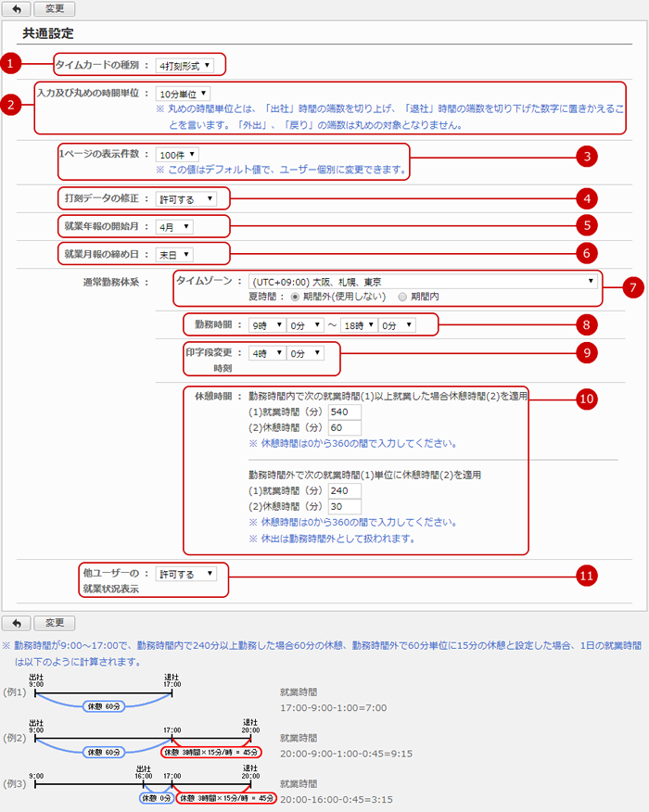Open the 勤務時間 start hour dropdown
The width and height of the screenshot is (649, 812).
[x=265, y=325]
